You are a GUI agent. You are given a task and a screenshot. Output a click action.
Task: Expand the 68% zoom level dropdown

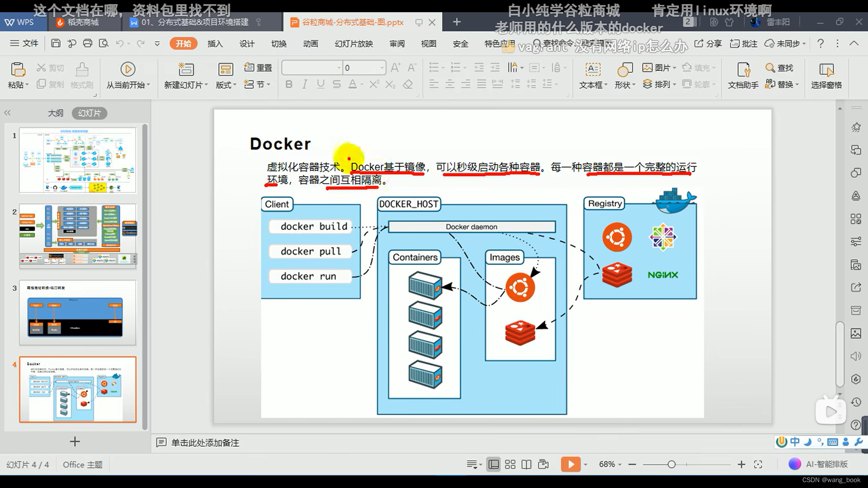point(620,465)
